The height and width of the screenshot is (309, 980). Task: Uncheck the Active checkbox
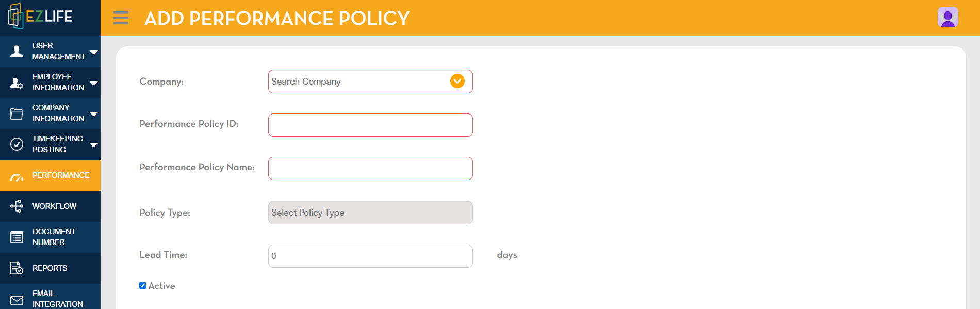tap(142, 285)
